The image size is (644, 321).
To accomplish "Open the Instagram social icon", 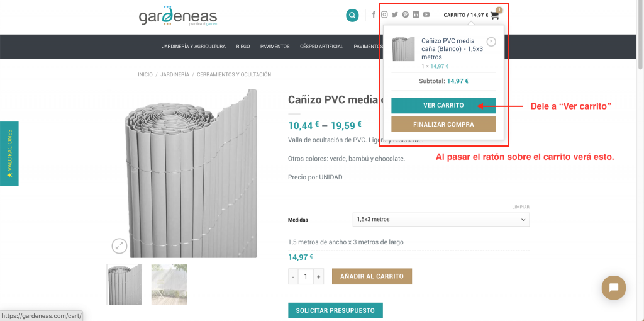I will point(384,15).
